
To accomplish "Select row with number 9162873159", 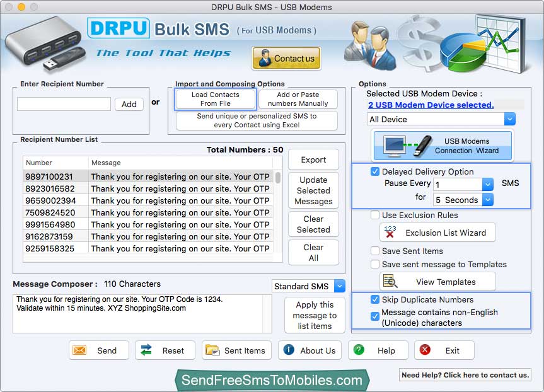I will point(148,236).
